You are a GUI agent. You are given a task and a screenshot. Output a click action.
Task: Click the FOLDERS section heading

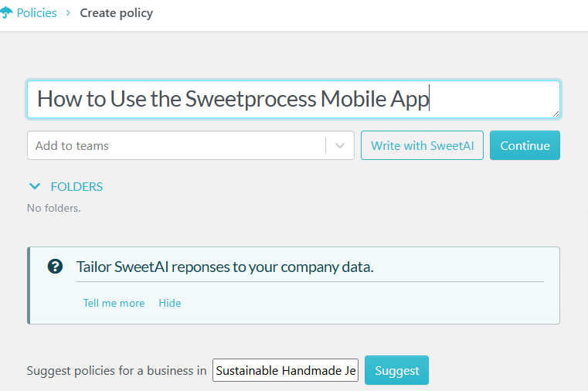tap(76, 186)
